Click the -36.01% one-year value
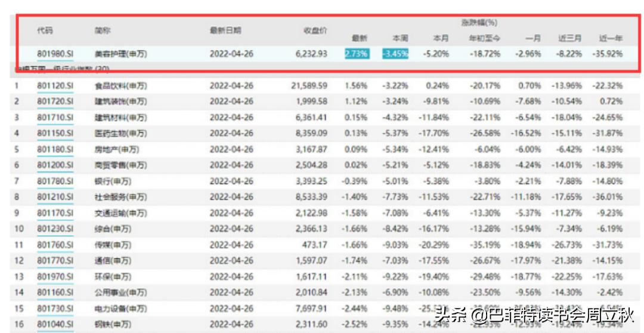This screenshot has width=644, height=333. click(608, 197)
